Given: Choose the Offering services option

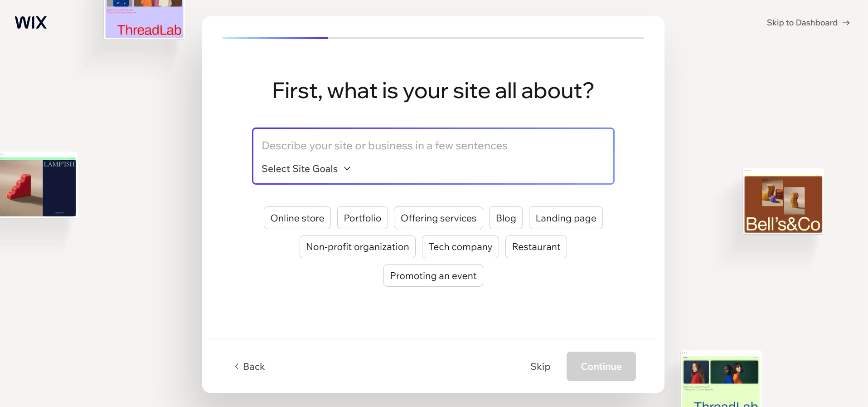Looking at the screenshot, I should click(438, 218).
